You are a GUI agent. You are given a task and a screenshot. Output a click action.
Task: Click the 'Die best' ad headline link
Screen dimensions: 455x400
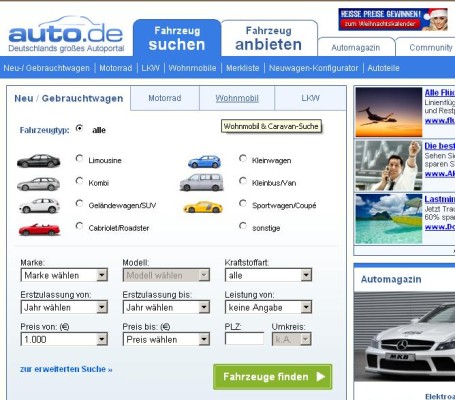pyautogui.click(x=440, y=146)
